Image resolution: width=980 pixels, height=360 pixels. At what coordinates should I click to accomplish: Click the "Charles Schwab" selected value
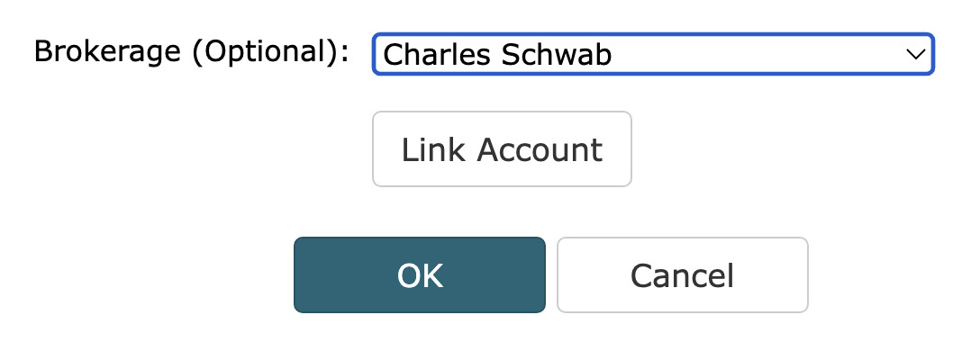click(498, 55)
